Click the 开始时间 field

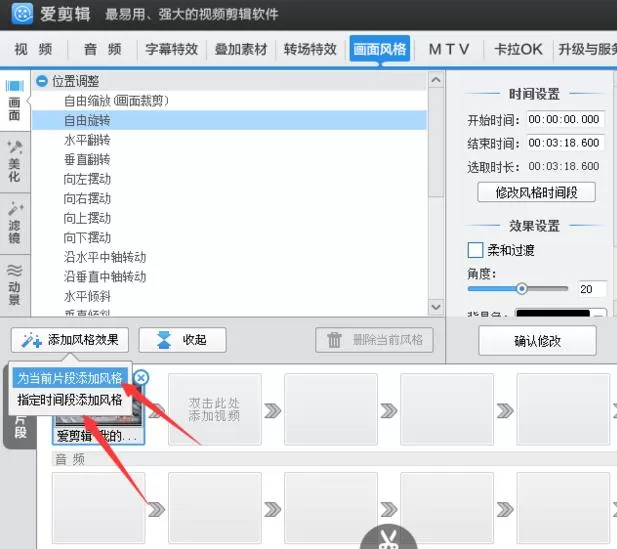tap(565, 119)
